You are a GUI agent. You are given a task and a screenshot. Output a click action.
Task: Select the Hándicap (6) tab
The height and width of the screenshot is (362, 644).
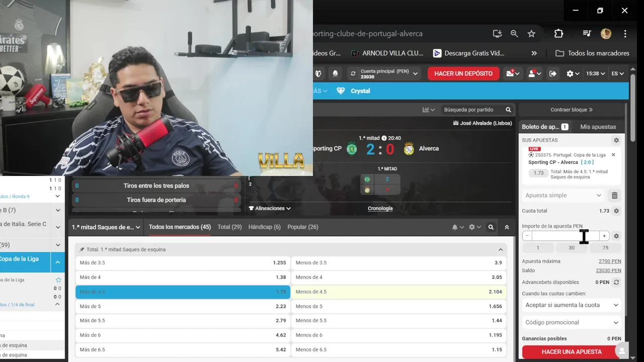264,227
